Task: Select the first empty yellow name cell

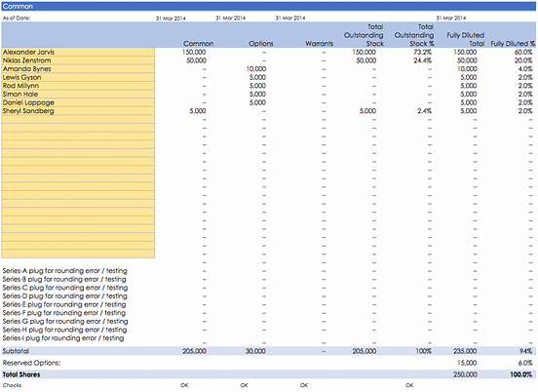Action: coord(78,119)
